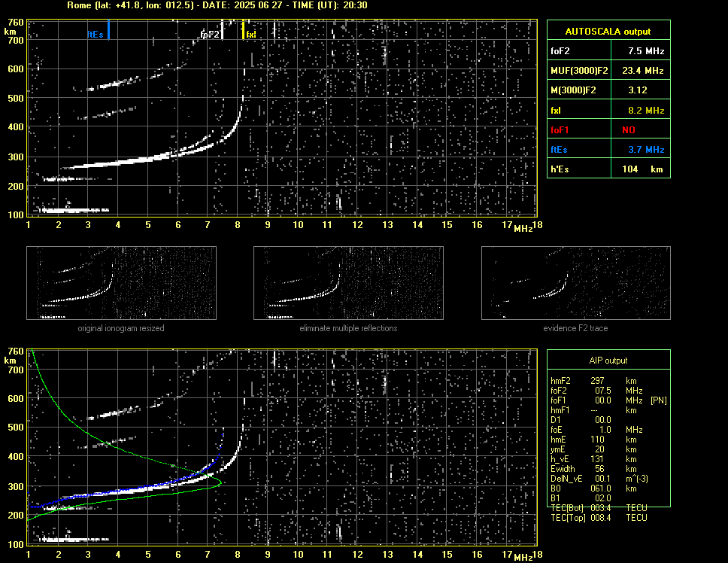Select the 'evidence F2 trace' thumbnail

coord(576,283)
